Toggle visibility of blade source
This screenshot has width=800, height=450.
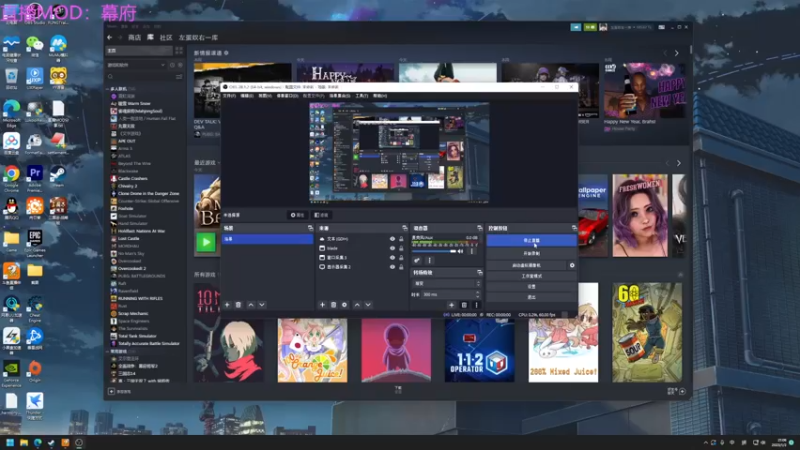pos(392,248)
